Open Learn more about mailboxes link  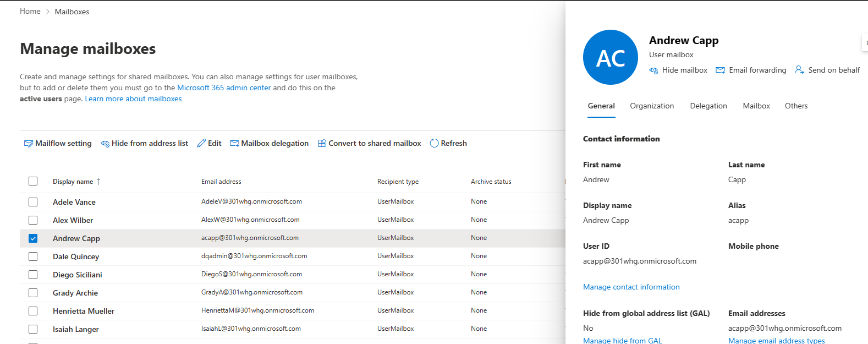tap(133, 99)
